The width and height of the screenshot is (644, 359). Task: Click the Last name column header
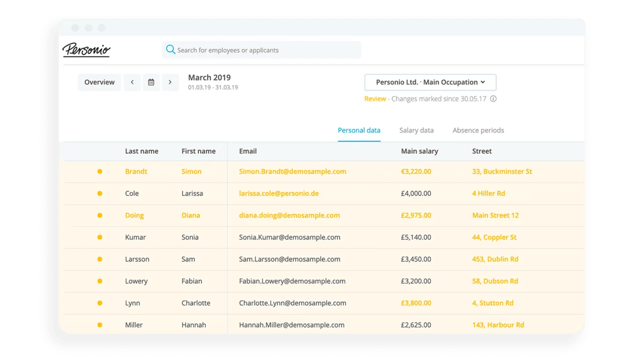[141, 151]
